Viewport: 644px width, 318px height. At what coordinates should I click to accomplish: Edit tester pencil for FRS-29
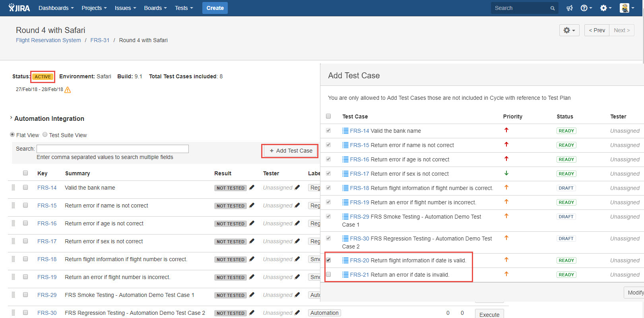pos(297,295)
